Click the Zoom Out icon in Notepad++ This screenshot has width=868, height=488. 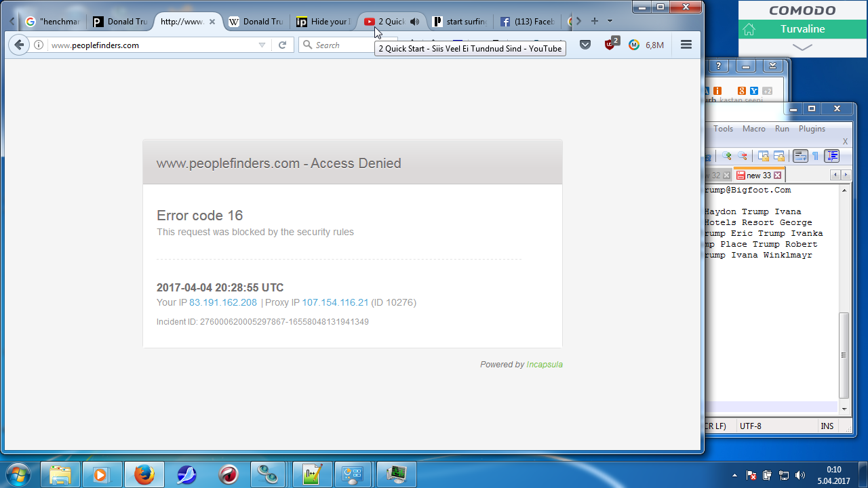pyautogui.click(x=743, y=156)
